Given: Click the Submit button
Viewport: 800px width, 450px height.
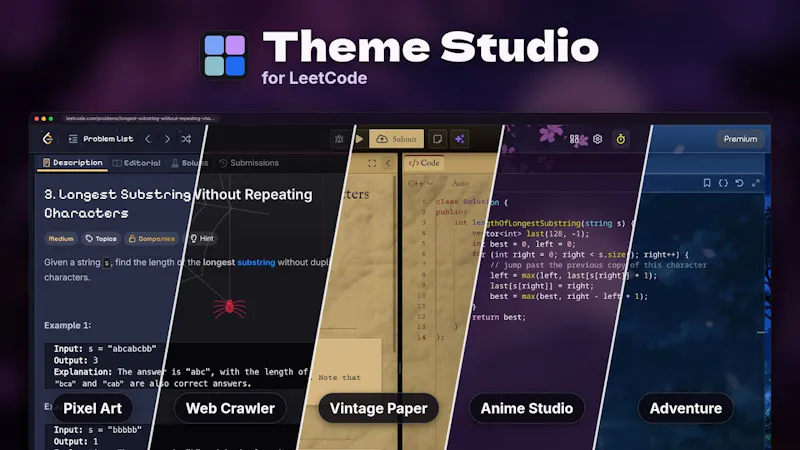Looking at the screenshot, I should tap(396, 139).
